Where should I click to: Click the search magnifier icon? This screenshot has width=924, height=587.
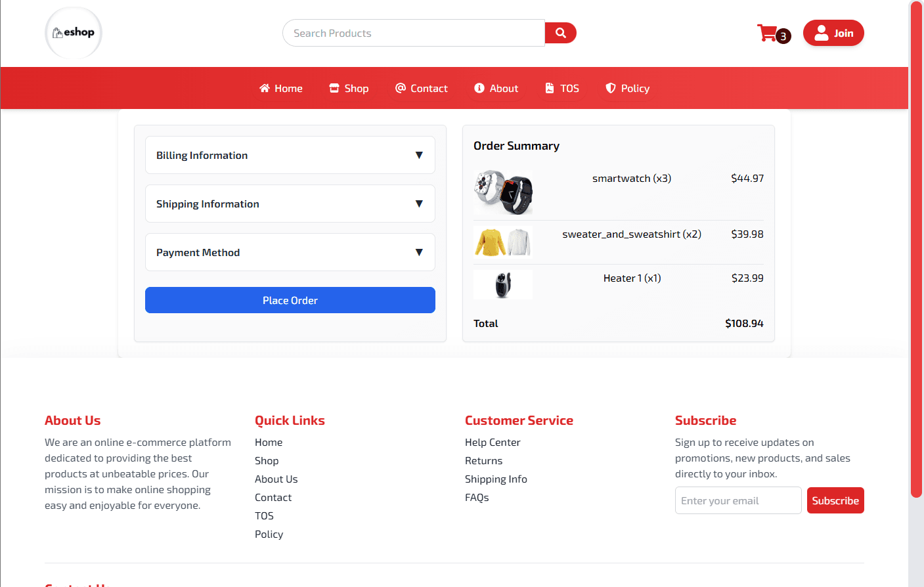click(x=560, y=32)
